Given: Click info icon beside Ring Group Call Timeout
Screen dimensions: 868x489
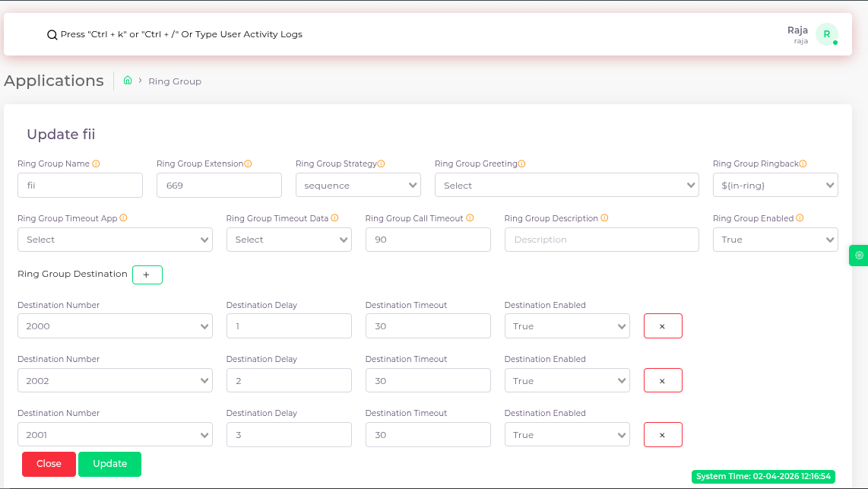Looking at the screenshot, I should (x=470, y=218).
